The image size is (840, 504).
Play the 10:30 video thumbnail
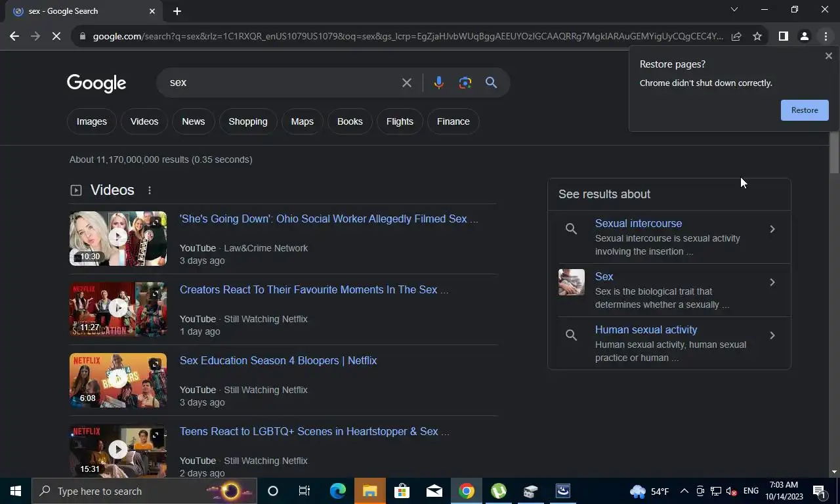click(118, 238)
